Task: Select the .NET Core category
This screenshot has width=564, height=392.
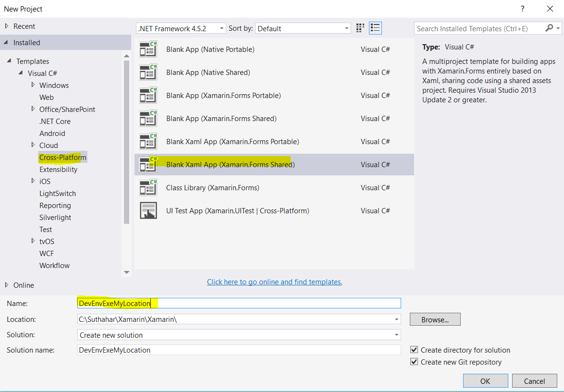Action: [55, 121]
